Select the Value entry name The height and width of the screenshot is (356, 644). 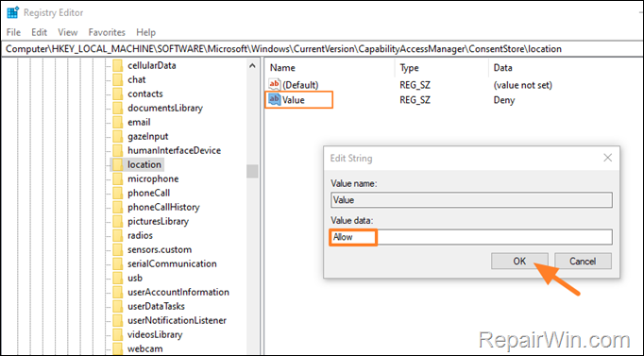click(294, 100)
